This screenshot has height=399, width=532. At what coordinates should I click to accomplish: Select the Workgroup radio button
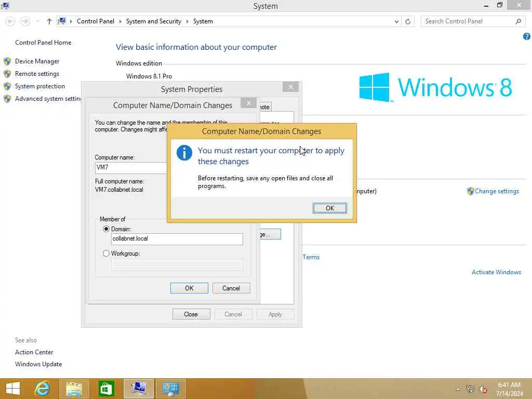pyautogui.click(x=106, y=254)
